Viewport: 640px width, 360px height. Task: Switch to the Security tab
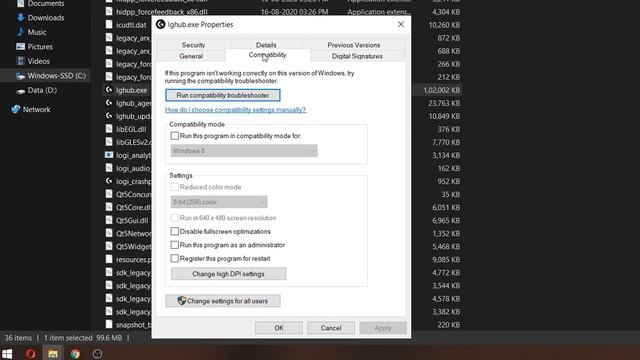point(193,45)
